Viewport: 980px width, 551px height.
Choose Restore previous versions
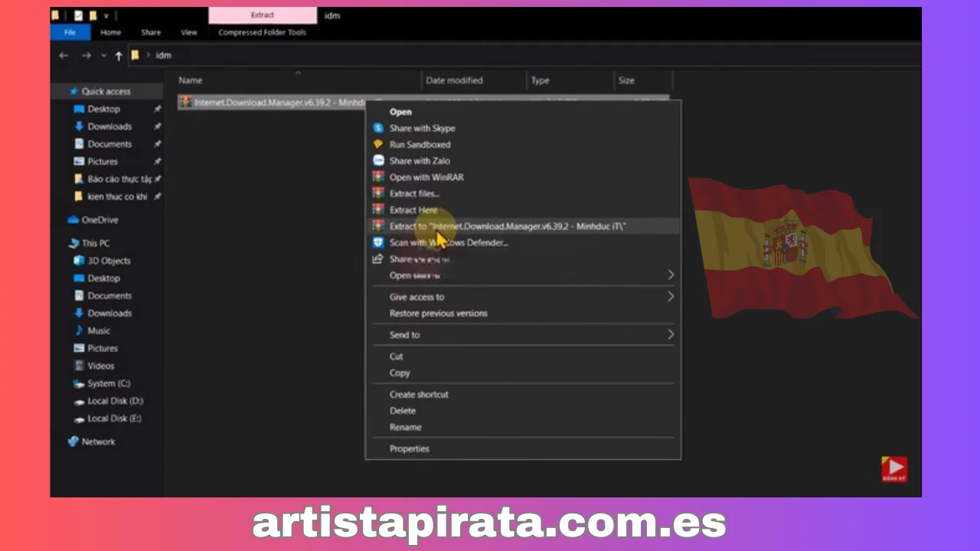pos(439,313)
